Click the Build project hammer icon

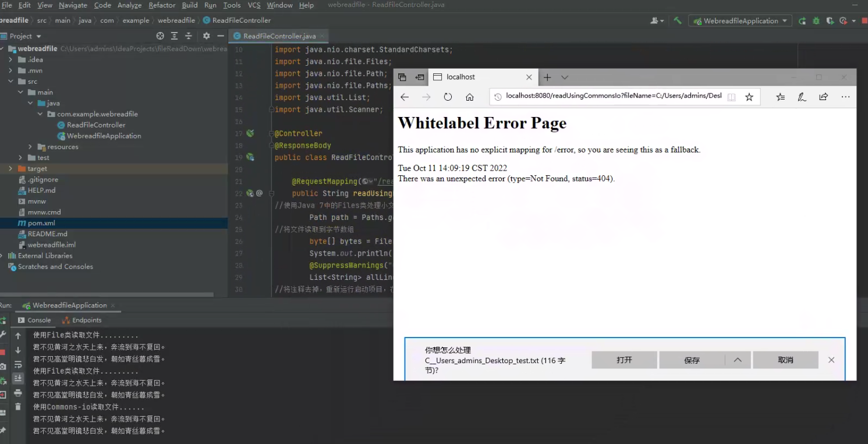pos(678,20)
